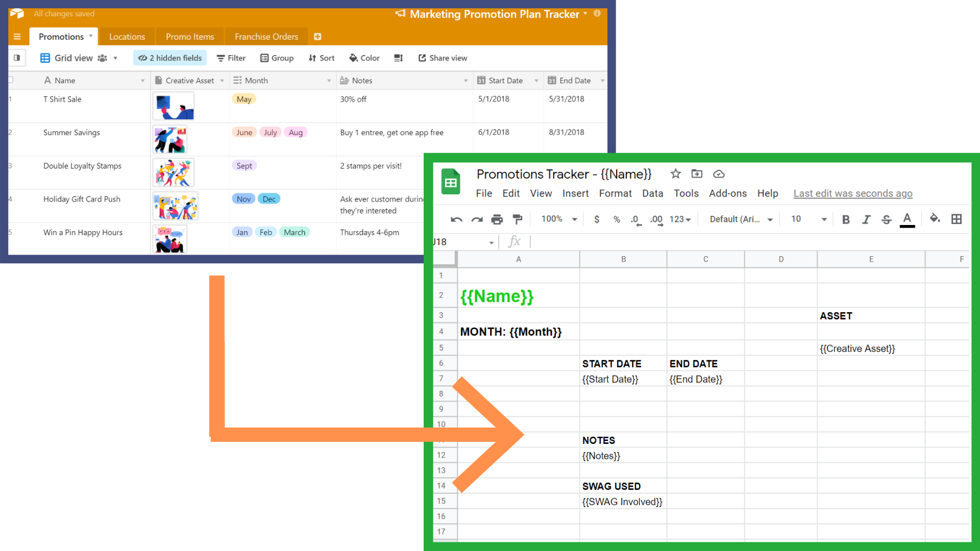
Task: Select the Paint format tool
Action: coord(517,219)
